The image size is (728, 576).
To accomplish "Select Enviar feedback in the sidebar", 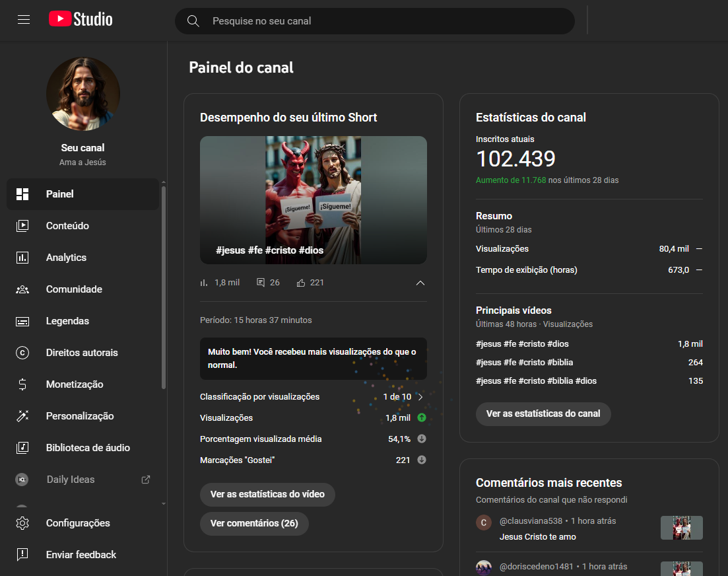I will click(x=83, y=555).
